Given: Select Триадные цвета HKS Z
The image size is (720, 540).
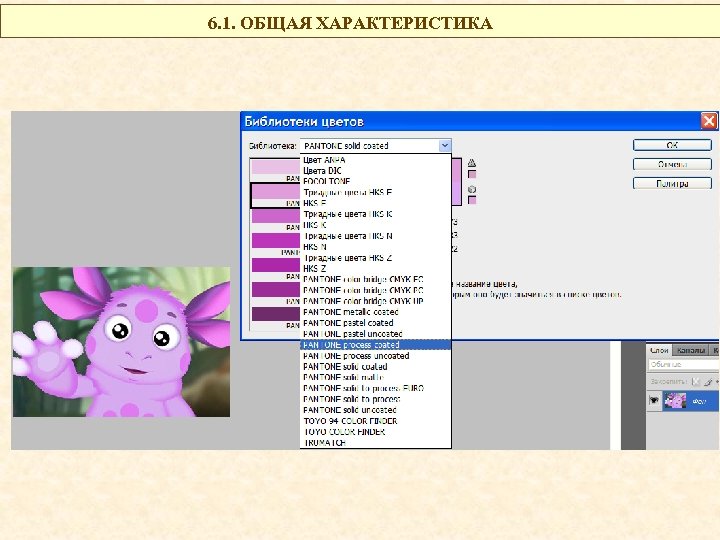Looking at the screenshot, I should (x=376, y=258).
